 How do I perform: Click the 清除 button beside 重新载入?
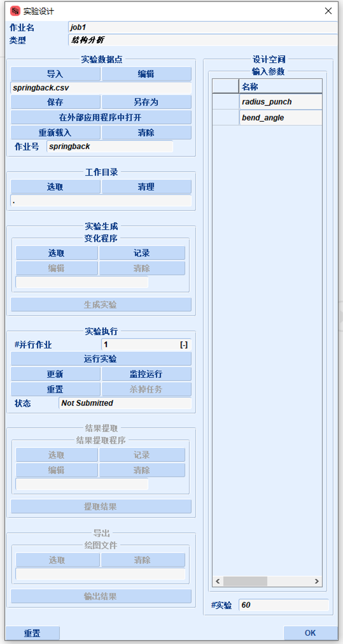tap(146, 133)
